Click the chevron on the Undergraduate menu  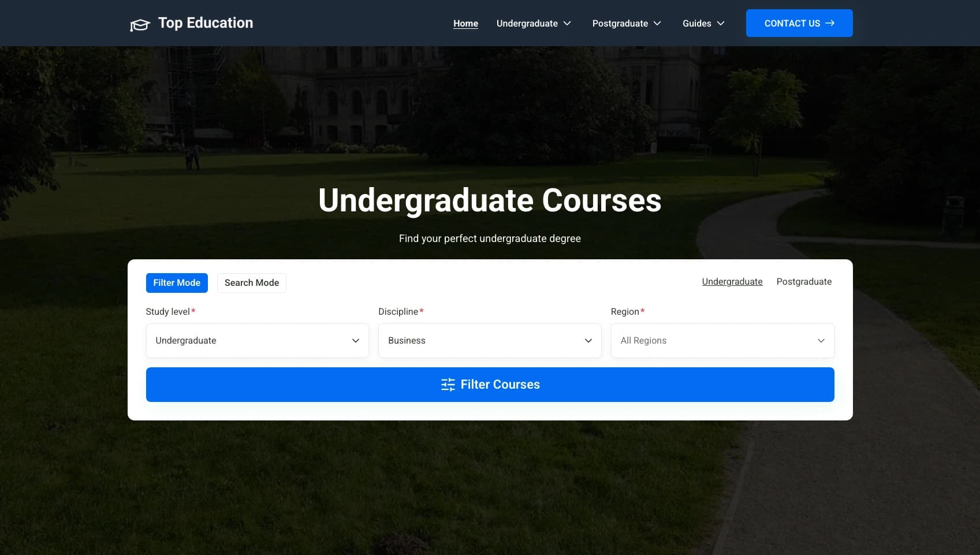[568, 23]
